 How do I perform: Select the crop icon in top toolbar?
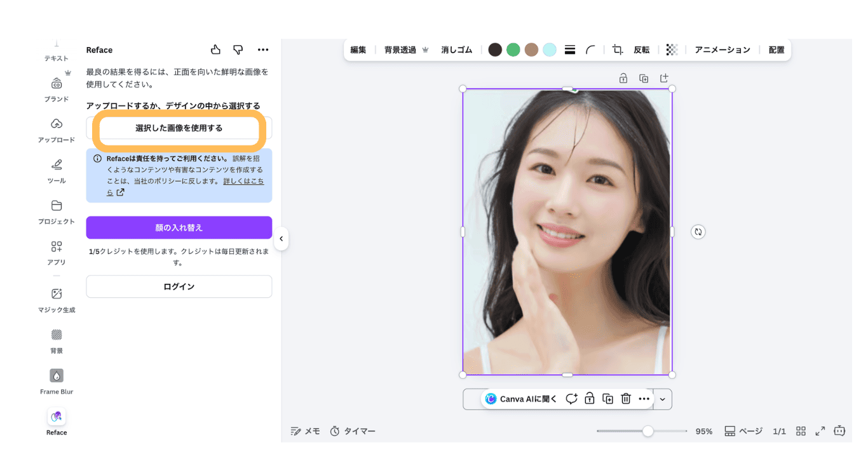pyautogui.click(x=617, y=50)
